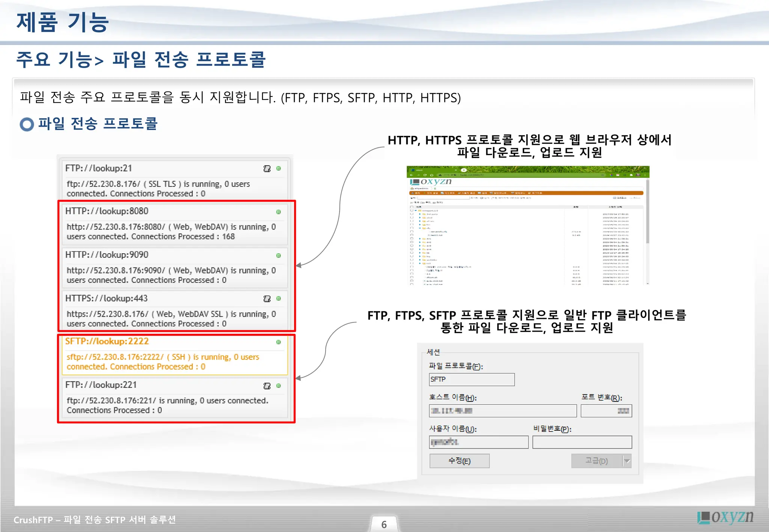Image resolution: width=769 pixels, height=532 pixels.
Task: Click the footer text CrushFTP – 파일 전송 SFTP 서버 솔루션
Action: (x=95, y=520)
